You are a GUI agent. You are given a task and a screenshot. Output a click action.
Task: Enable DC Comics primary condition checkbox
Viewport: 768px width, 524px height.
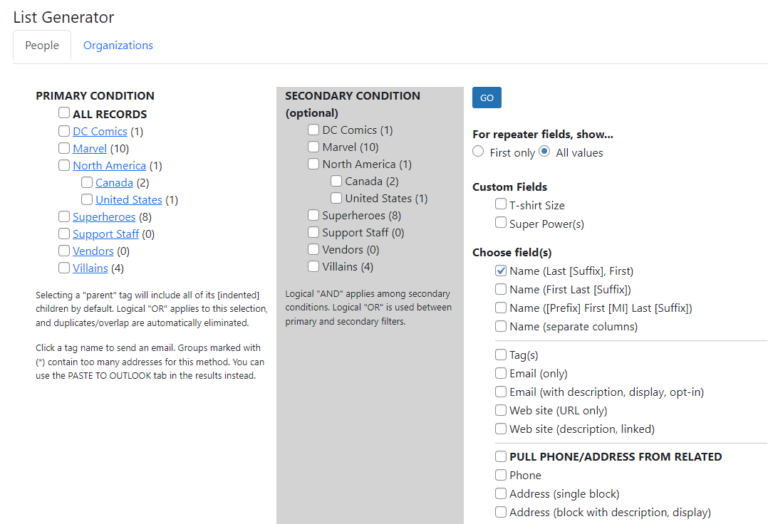(x=64, y=131)
